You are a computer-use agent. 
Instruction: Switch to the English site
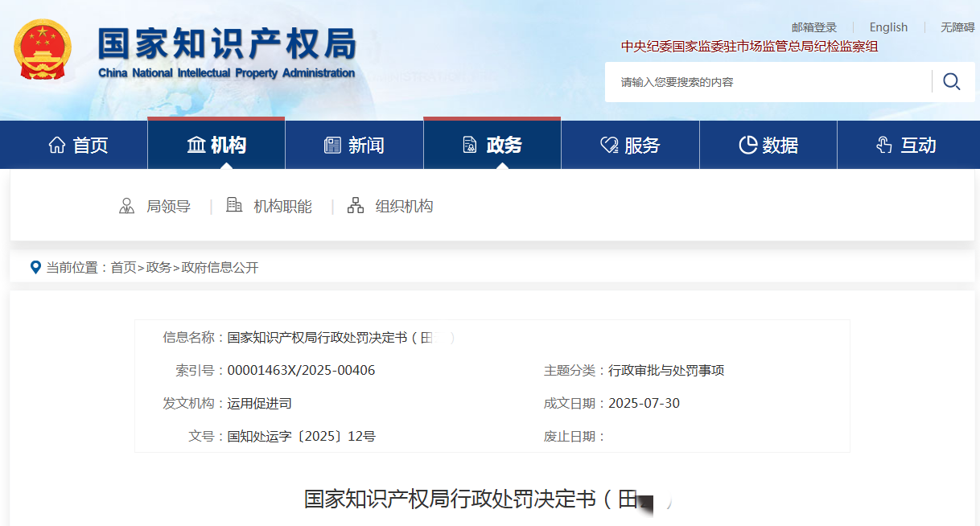(888, 27)
